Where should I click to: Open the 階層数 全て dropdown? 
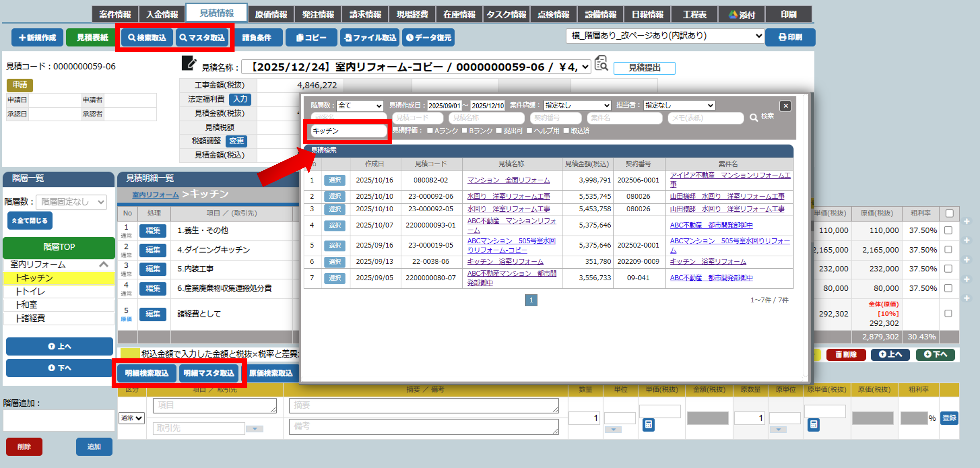[359, 105]
